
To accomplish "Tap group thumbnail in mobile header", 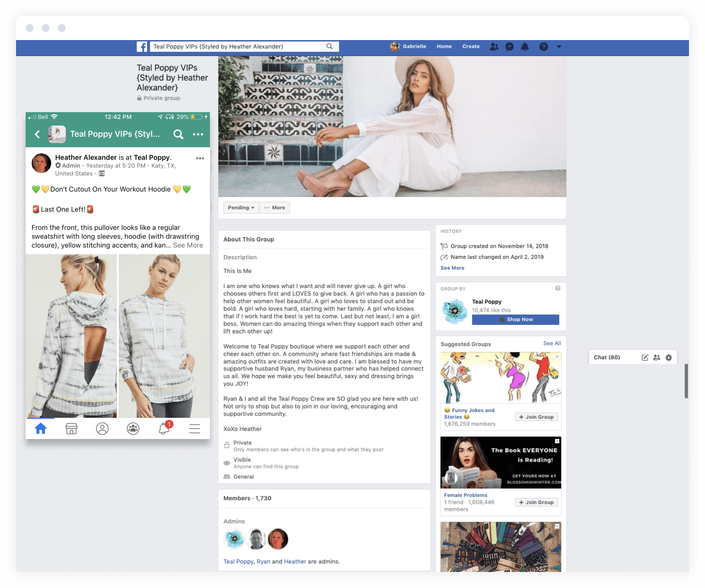I will tap(57, 134).
